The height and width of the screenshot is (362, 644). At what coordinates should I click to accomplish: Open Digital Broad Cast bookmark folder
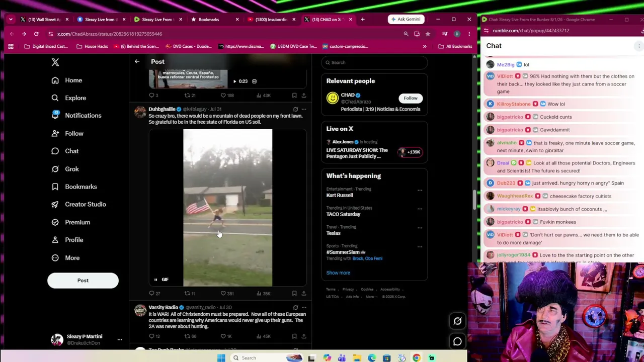tap(46, 46)
